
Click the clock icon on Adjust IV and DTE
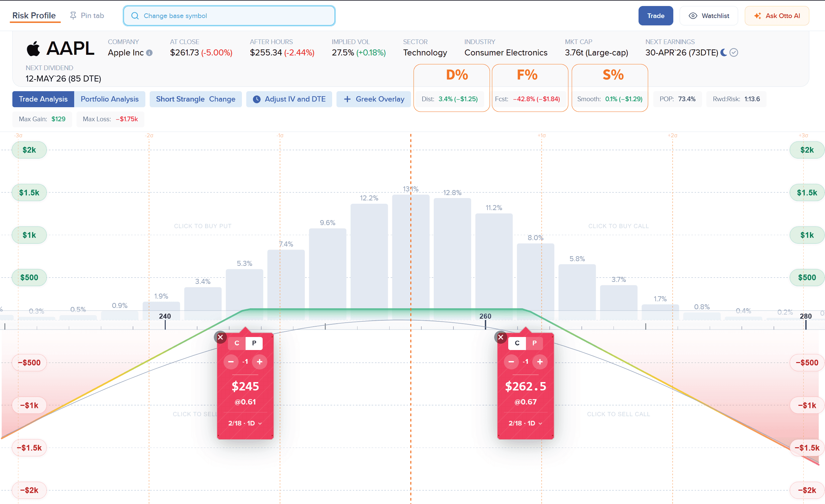point(257,100)
